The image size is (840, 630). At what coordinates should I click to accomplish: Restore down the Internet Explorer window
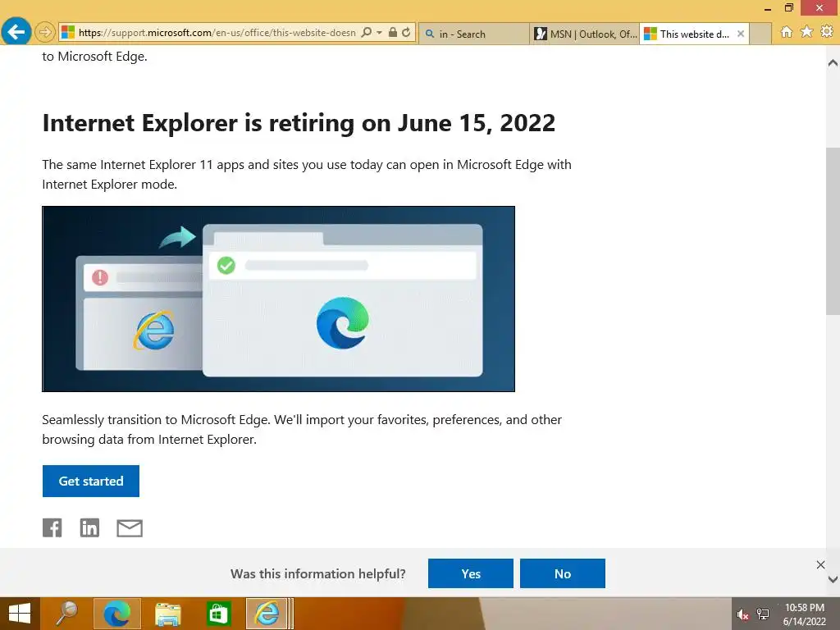[789, 8]
